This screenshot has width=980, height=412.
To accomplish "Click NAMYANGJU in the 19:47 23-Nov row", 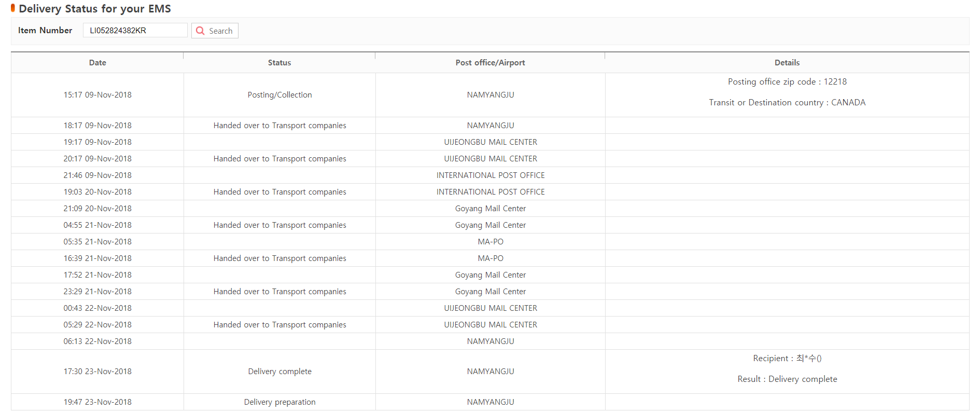I will point(491,402).
